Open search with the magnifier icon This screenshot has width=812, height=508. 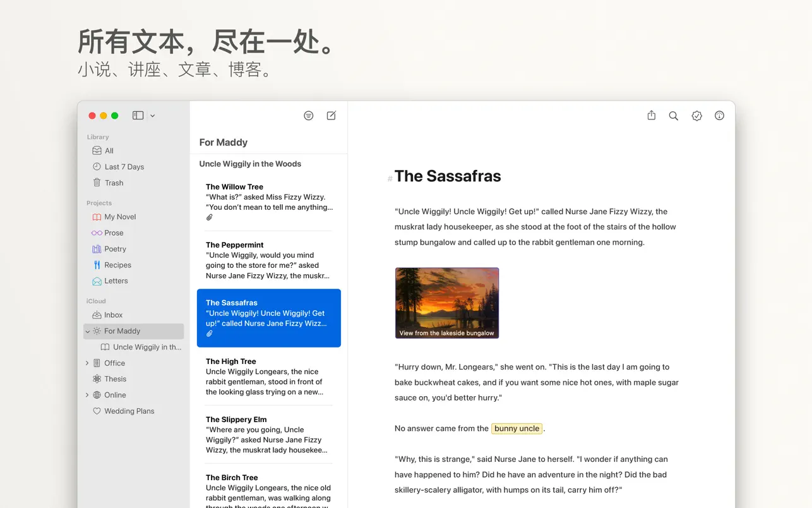pyautogui.click(x=674, y=116)
